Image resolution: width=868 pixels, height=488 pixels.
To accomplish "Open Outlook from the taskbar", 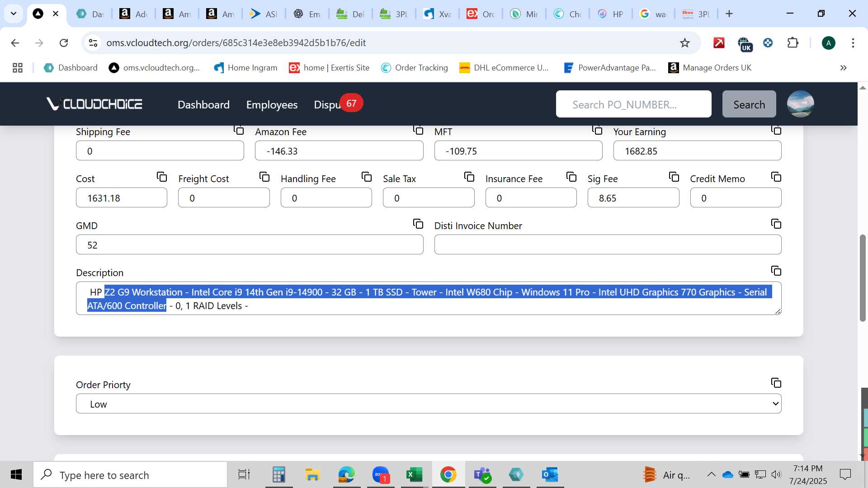I will pos(550,474).
